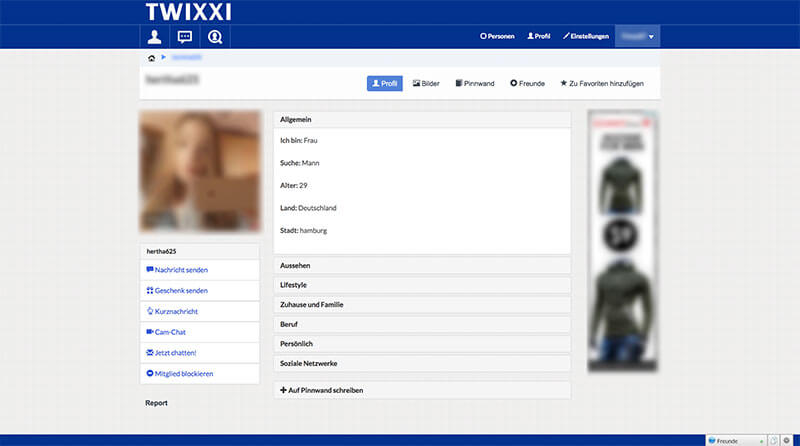The image size is (800, 446).
Task: Expand the Zuhause und Familie section
Action: pos(421,305)
